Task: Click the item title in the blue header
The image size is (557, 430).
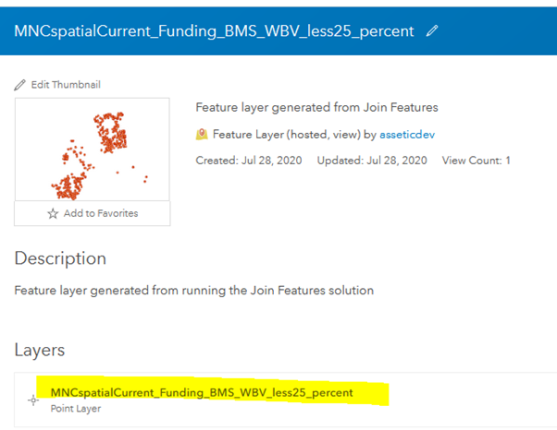Action: (214, 31)
